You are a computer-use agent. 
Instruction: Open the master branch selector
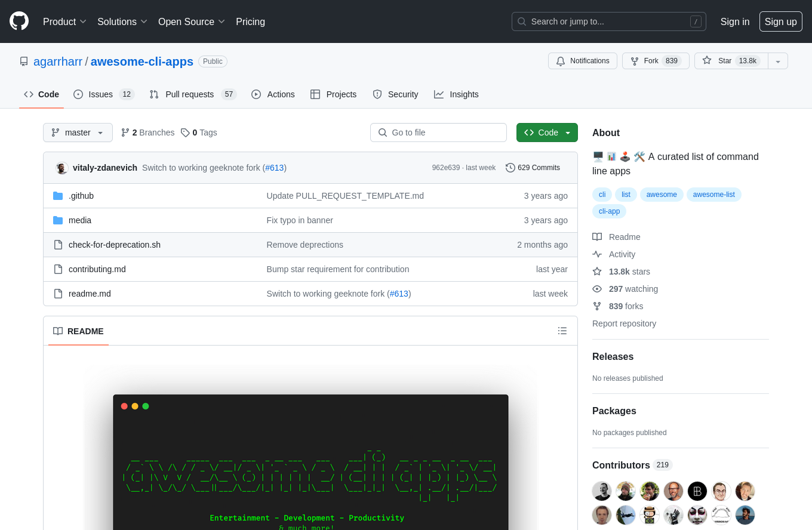[78, 132]
